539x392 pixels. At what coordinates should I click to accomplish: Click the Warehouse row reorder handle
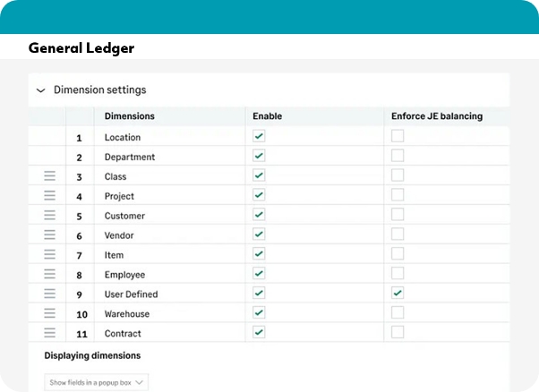point(50,314)
